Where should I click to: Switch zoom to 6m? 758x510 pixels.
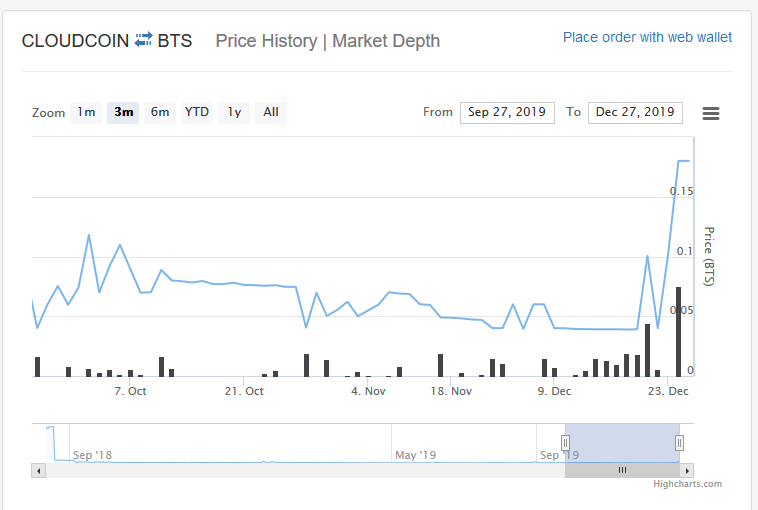click(x=160, y=112)
